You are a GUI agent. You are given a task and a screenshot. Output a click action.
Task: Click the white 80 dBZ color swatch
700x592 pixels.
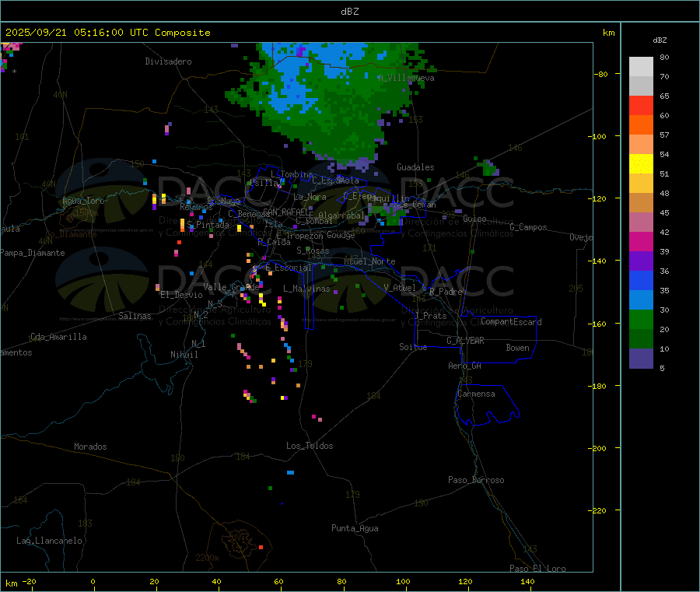[x=641, y=67]
